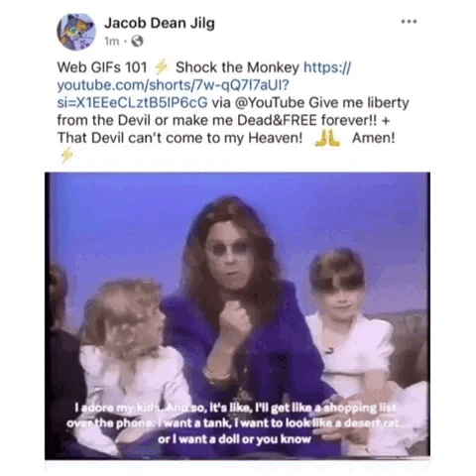The width and height of the screenshot is (476, 476).
Task: Open the three-dot post options menu
Action: [x=409, y=22]
